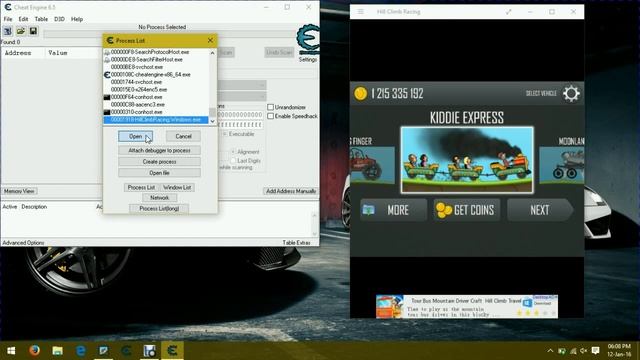Click the Value column header
Image resolution: width=640 pixels, height=360 pixels.
73,53
